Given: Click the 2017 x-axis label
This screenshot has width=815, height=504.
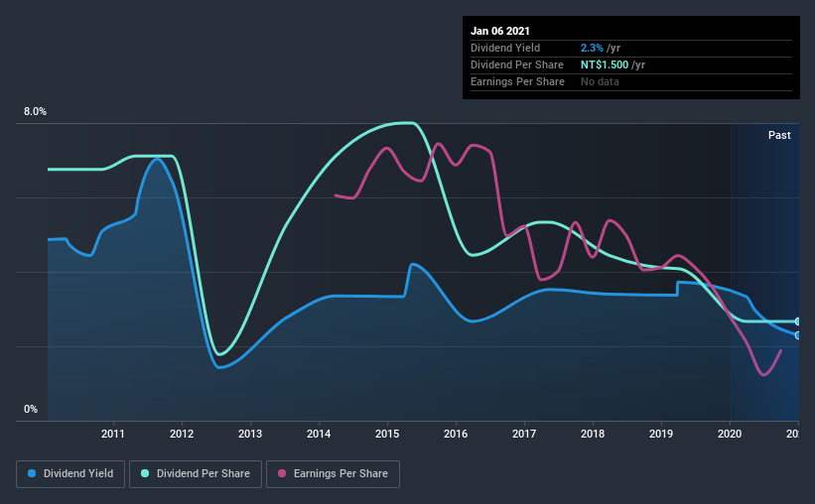Looking at the screenshot, I should click(x=524, y=434).
